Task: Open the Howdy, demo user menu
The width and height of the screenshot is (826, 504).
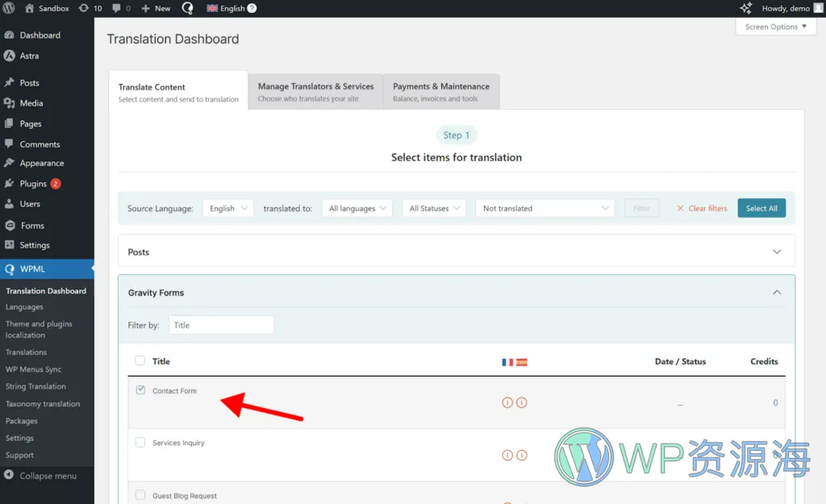Action: 791,8
